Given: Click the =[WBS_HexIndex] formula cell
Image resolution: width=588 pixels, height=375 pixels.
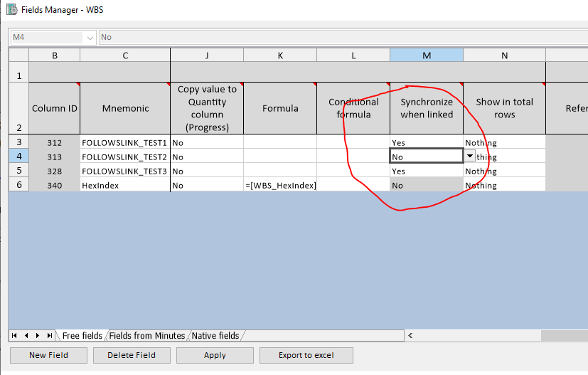Looking at the screenshot, I should (x=280, y=185).
